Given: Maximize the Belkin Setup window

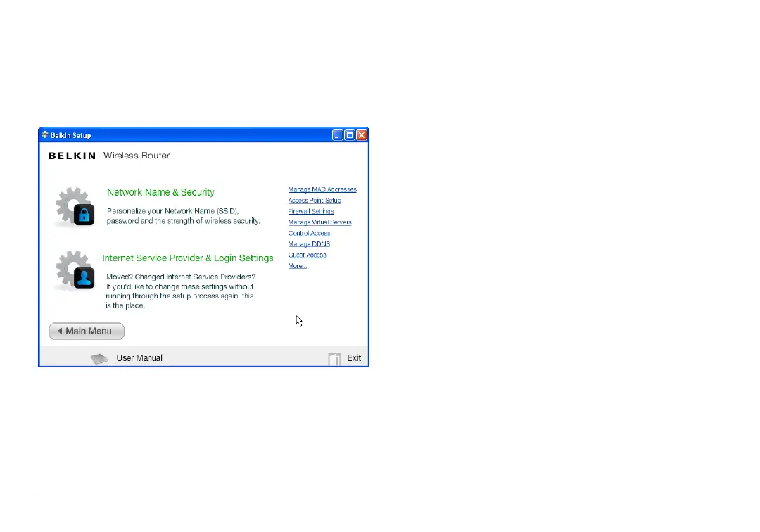Looking at the screenshot, I should pos(350,135).
